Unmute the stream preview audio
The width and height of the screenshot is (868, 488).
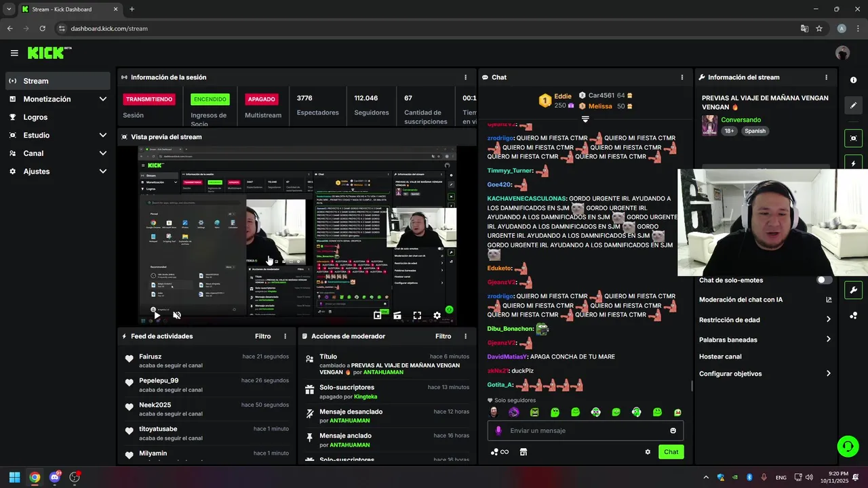[177, 315]
